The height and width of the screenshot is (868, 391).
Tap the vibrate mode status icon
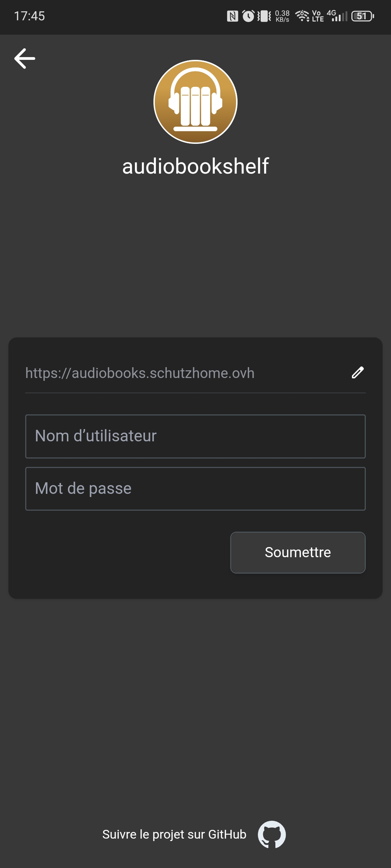264,16
